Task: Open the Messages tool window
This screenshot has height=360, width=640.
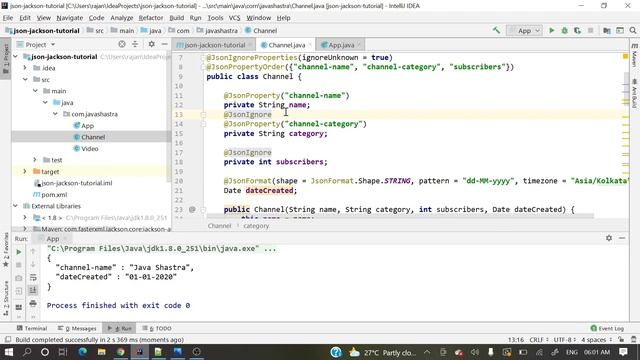Action: tap(78, 328)
